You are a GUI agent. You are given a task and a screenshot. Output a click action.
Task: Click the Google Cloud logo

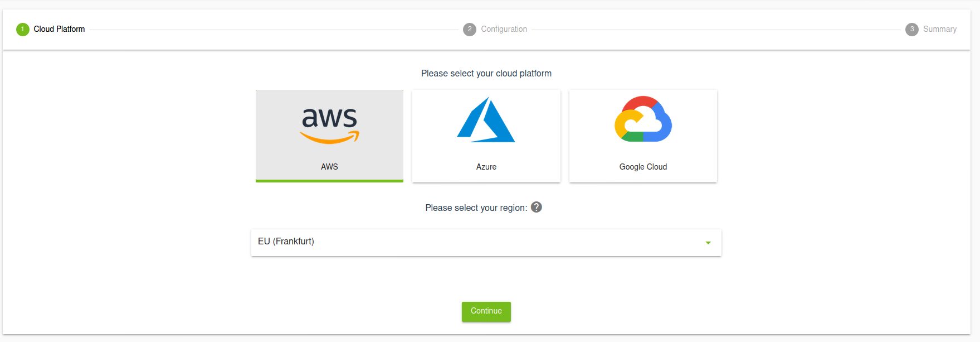643,119
